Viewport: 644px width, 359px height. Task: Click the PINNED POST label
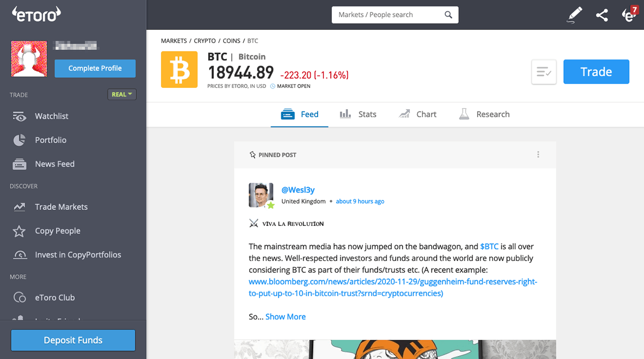pos(277,155)
